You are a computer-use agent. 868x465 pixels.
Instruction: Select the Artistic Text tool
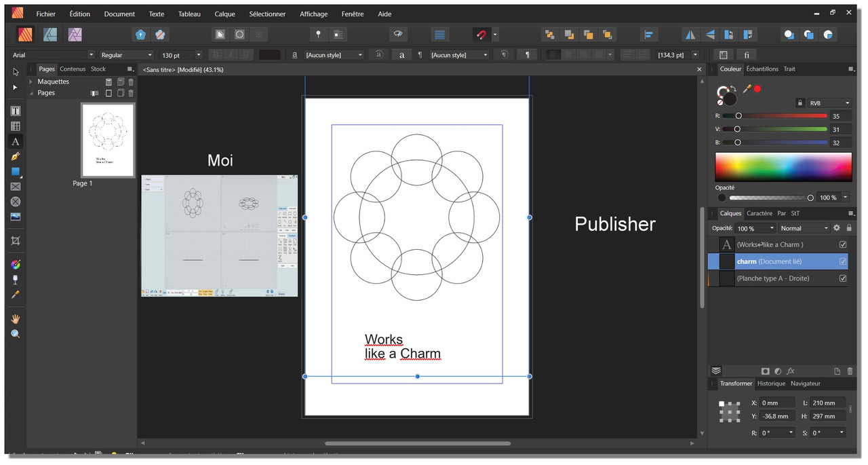pos(16,141)
